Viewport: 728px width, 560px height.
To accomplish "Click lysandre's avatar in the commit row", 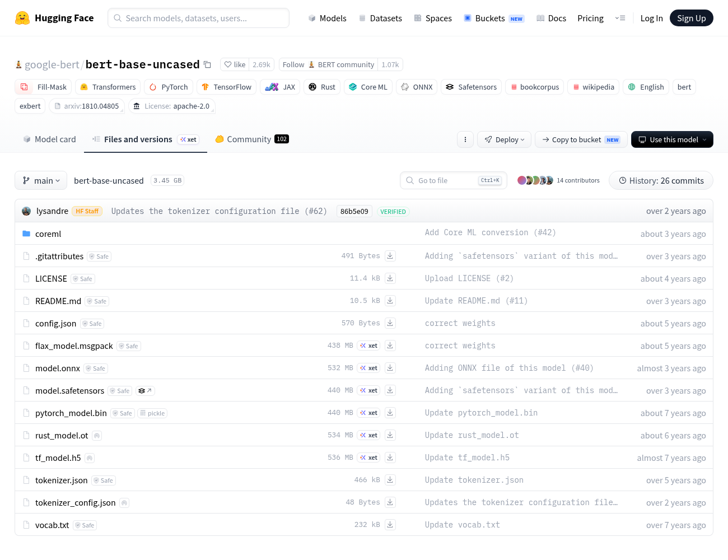I will pos(26,211).
